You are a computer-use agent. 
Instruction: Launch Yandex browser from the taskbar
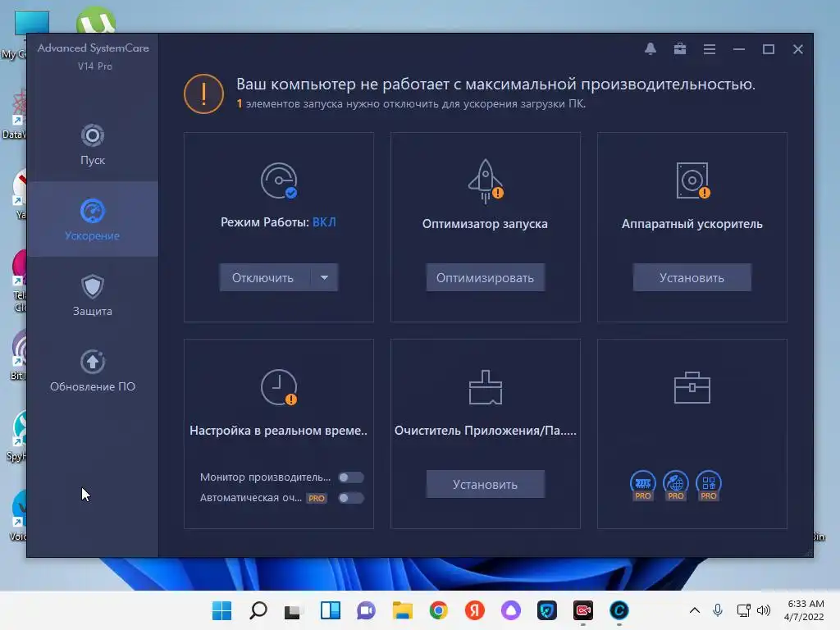(475, 610)
